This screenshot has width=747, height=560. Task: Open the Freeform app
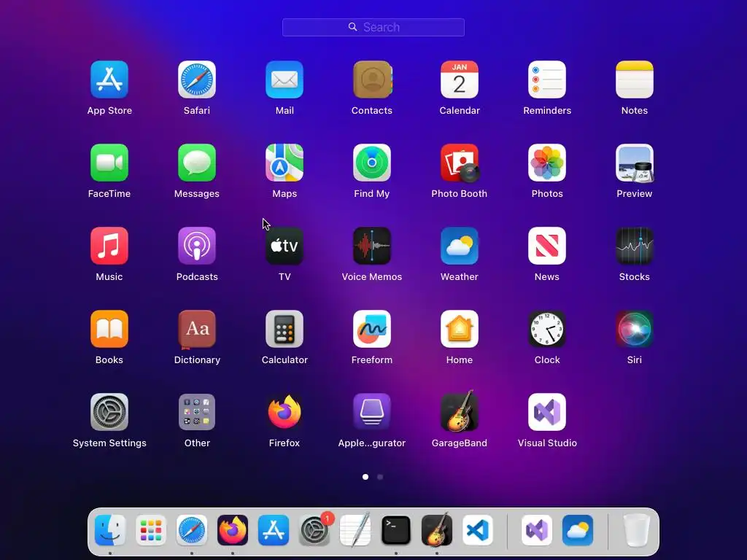tap(372, 329)
